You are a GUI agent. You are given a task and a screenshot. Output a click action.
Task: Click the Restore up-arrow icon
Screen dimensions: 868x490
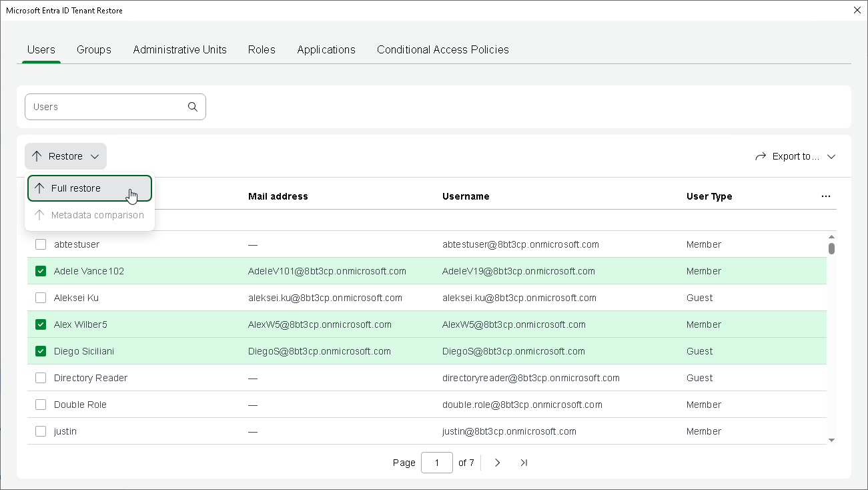37,156
